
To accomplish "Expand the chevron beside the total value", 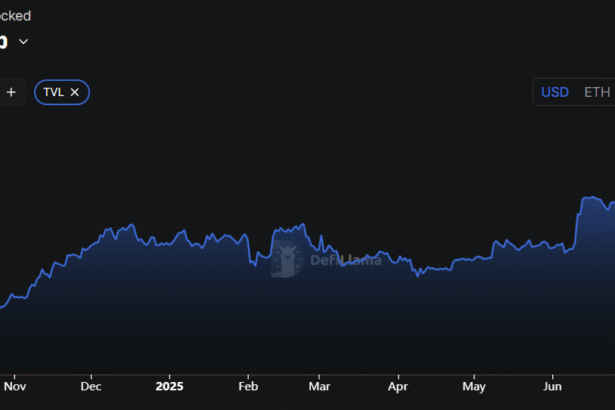I will point(23,42).
